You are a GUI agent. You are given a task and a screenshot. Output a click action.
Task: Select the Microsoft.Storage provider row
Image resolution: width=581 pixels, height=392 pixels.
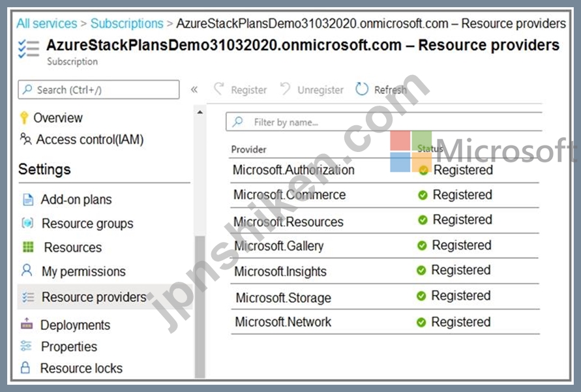[x=384, y=296]
